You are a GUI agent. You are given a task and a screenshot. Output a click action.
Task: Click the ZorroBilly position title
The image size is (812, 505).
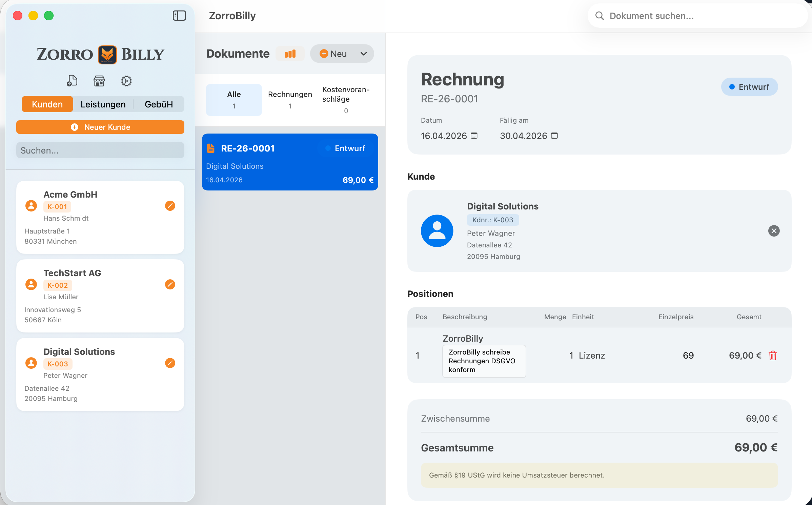463,339
